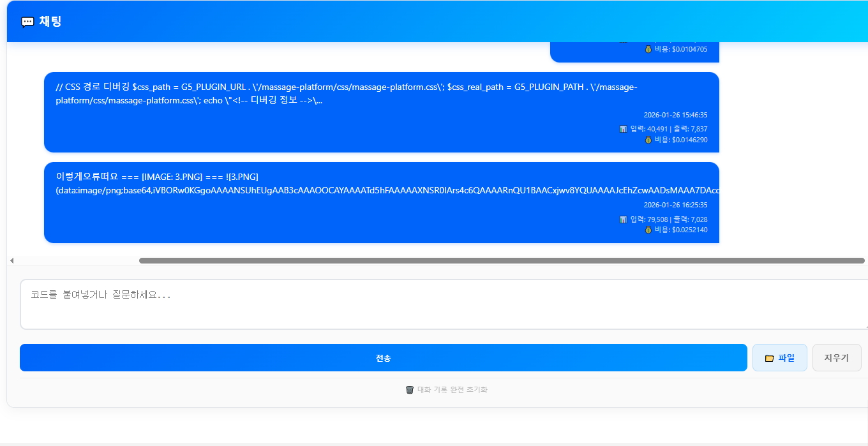Screen dimensions: 868x446
Task: Click the bar chart icon beside 입력: 79,508
Action: pos(623,219)
